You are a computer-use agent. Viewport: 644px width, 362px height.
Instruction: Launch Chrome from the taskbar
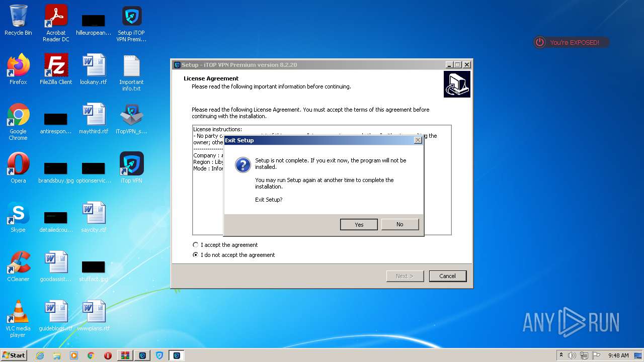(91, 355)
